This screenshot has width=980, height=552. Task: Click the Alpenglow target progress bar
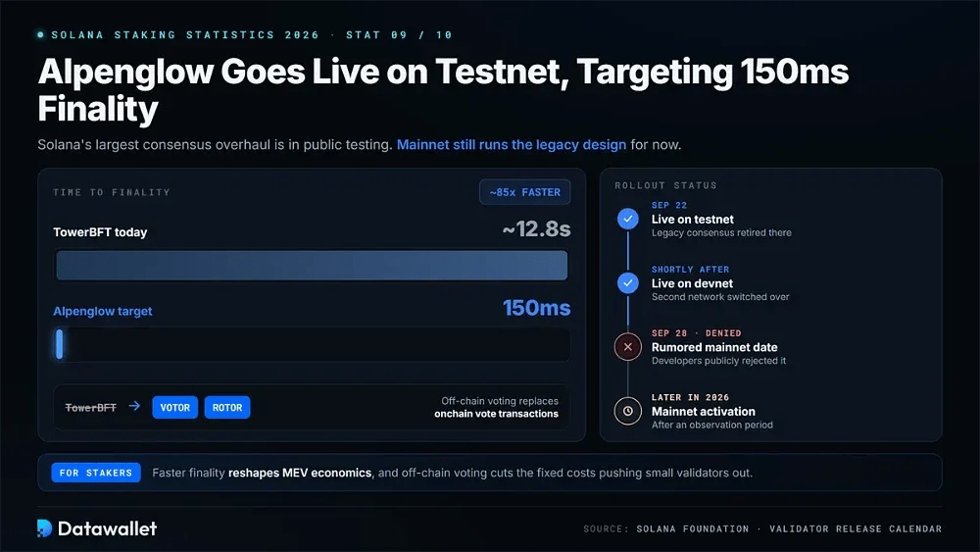click(312, 344)
